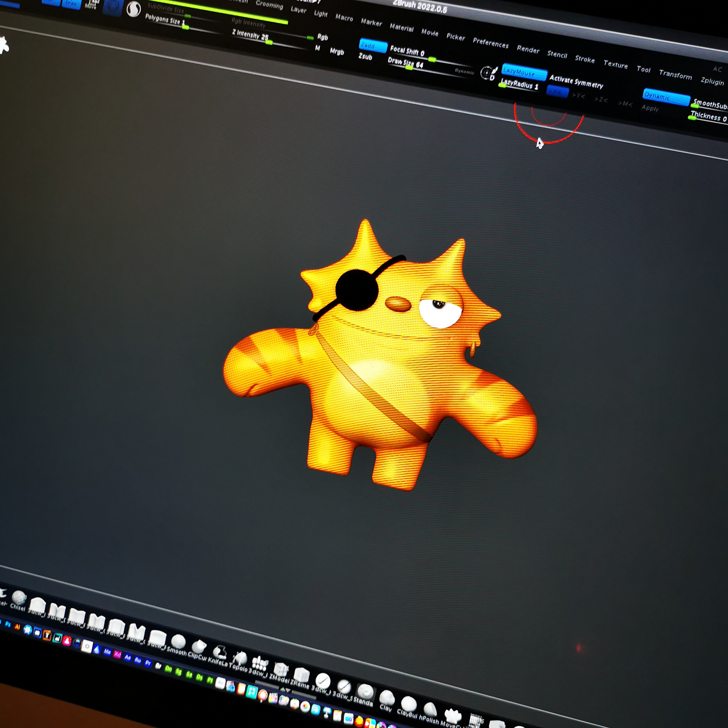Choose the ClipCurve brush
Screen dimensions: 728x728
[x=199, y=646]
